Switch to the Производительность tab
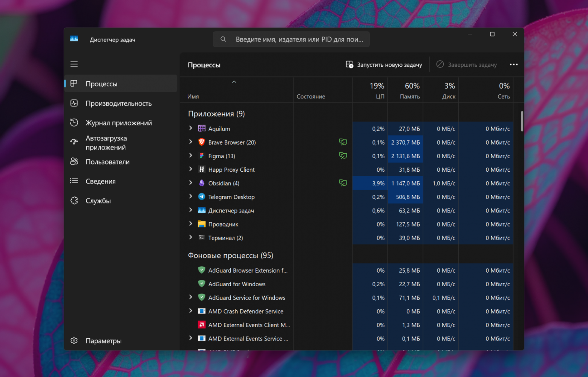The width and height of the screenshot is (588, 377). click(121, 103)
